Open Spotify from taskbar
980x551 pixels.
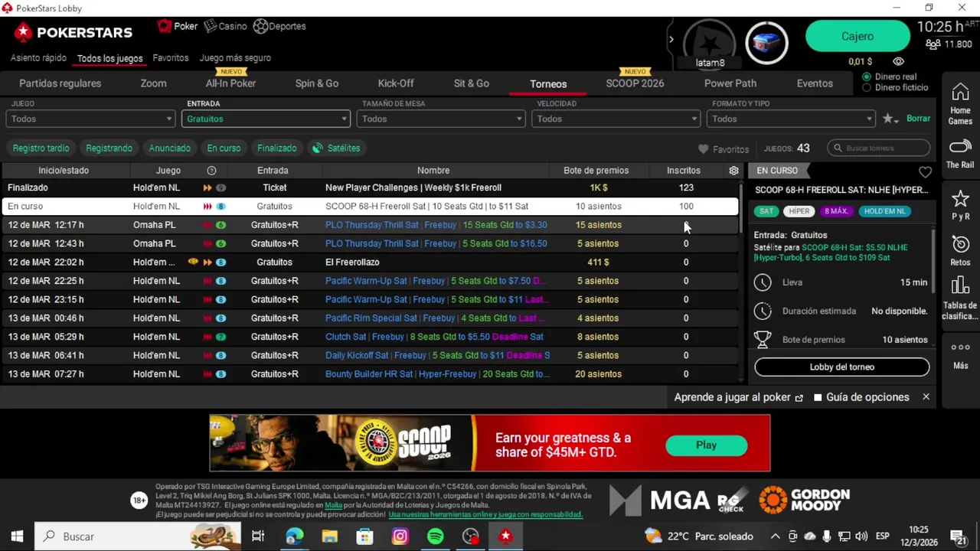(x=435, y=536)
